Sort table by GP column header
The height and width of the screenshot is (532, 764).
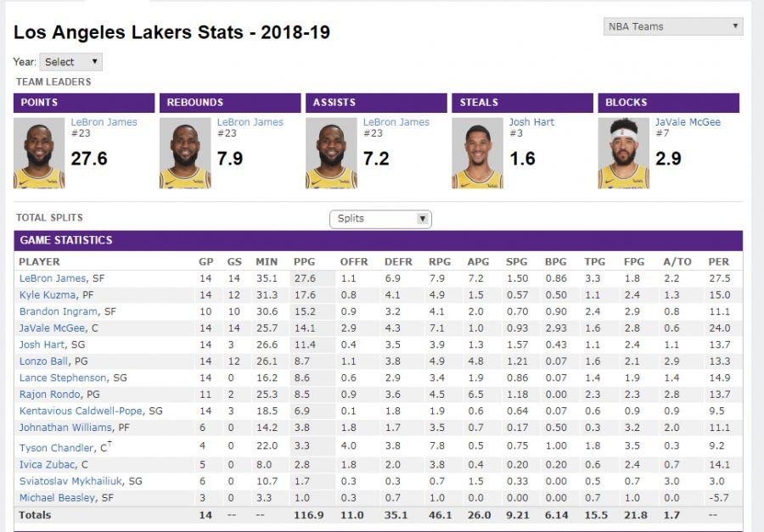click(x=205, y=261)
